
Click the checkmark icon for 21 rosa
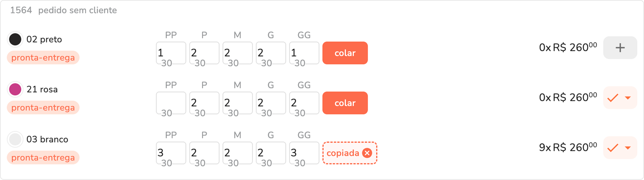613,98
